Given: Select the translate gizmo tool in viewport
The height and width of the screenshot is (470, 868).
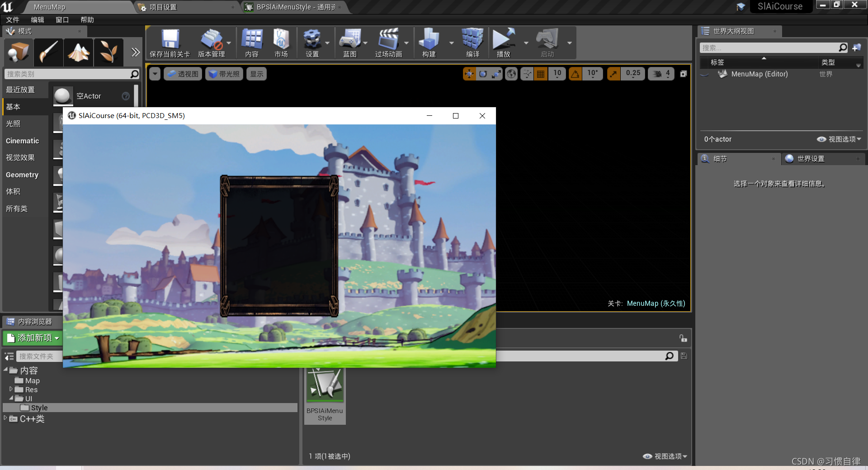Looking at the screenshot, I should pyautogui.click(x=469, y=74).
